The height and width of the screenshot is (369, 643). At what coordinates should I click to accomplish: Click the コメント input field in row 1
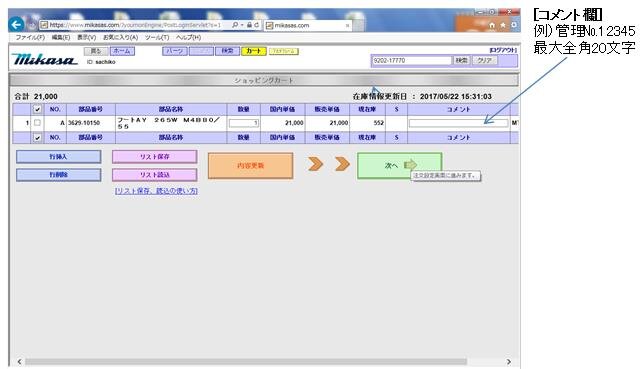click(458, 123)
